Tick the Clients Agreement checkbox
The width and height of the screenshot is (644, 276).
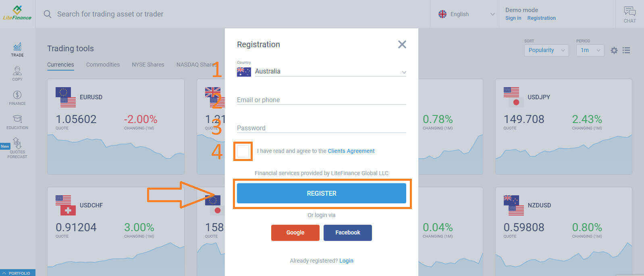(x=243, y=151)
